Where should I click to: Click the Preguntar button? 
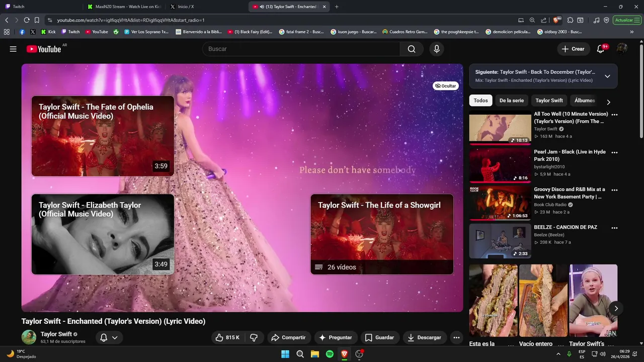pos(335,337)
